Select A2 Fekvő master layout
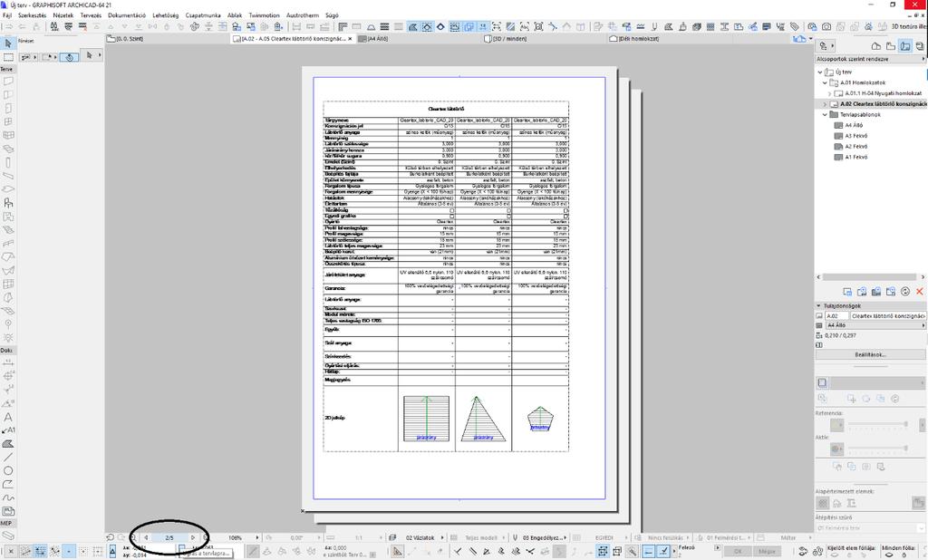Image resolution: width=928 pixels, height=560 pixels. pos(855,147)
